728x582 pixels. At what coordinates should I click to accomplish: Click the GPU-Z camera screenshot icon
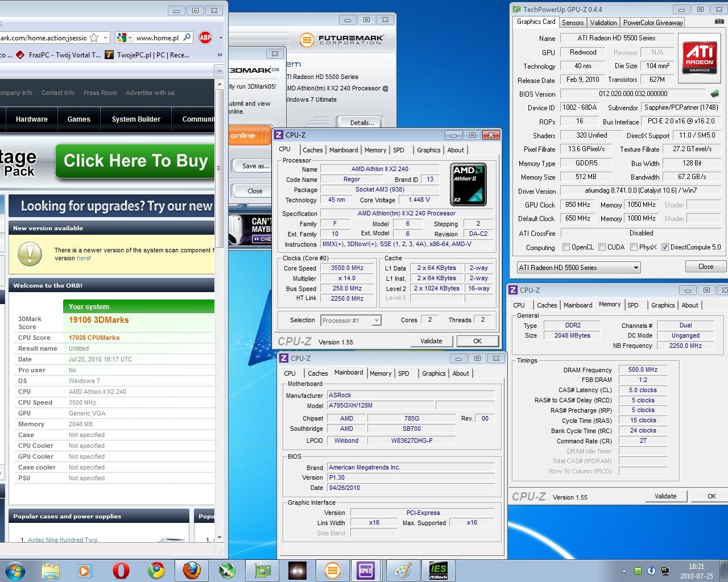point(719,22)
